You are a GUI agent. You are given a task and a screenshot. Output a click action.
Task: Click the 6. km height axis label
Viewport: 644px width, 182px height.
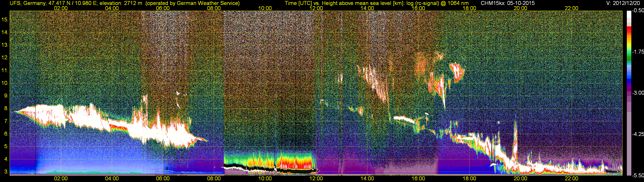click(x=6, y=134)
